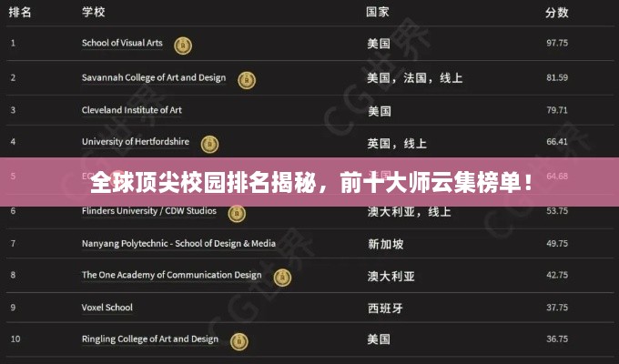Click the gold badge beside Savannah College of Art and Design
Image resolution: width=619 pixels, height=364 pixels.
coord(247,80)
